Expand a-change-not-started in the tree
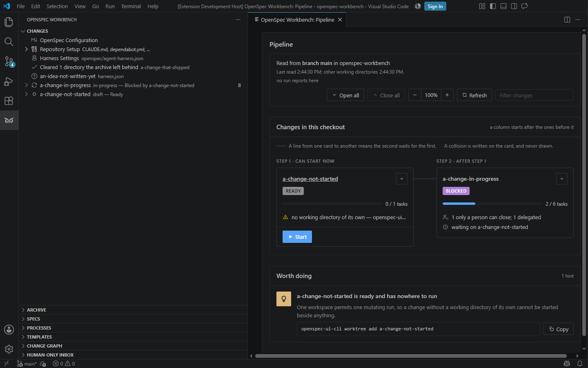588x368 pixels. [x=26, y=94]
